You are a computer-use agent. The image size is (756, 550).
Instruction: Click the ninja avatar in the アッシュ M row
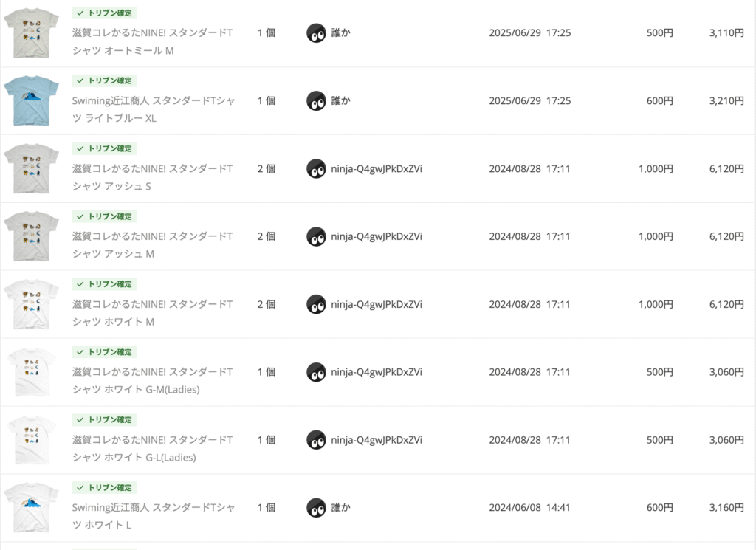(x=316, y=236)
